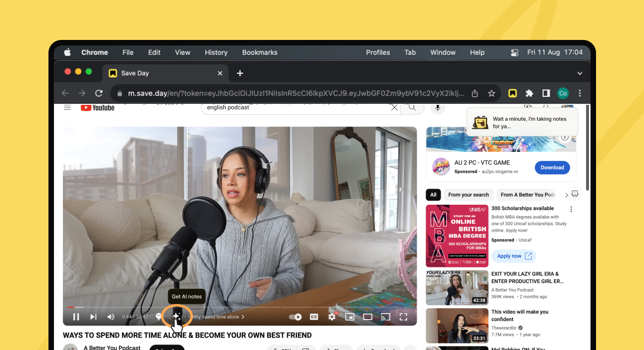644x350 pixels.
Task: Click the page vertical scrollbar
Action: [x=588, y=147]
